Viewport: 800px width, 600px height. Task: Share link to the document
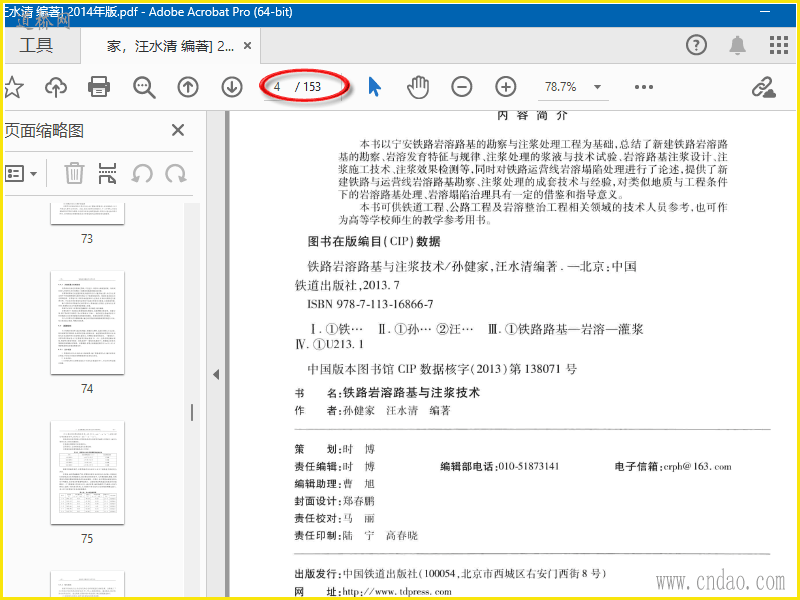pyautogui.click(x=764, y=87)
